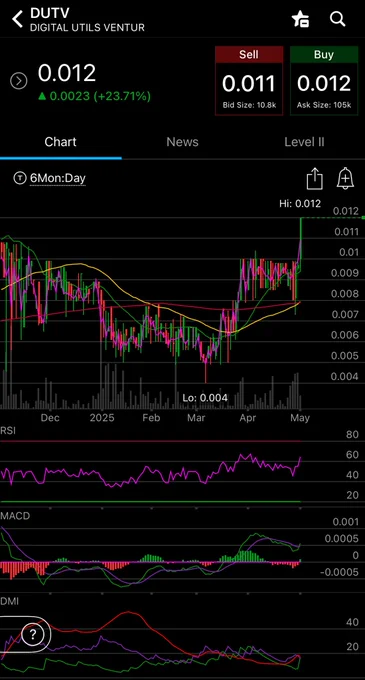Viewport: 365px width, 680px height.
Task: Switch to the Chart tab
Action: [x=60, y=142]
